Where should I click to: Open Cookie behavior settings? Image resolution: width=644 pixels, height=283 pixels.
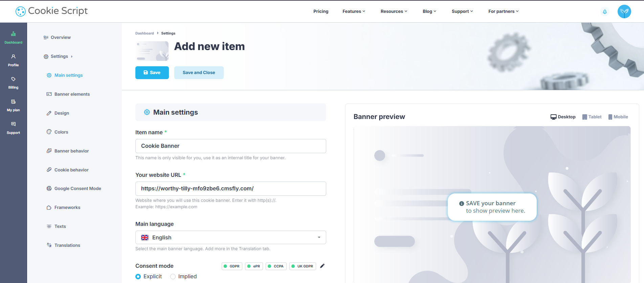pos(71,170)
